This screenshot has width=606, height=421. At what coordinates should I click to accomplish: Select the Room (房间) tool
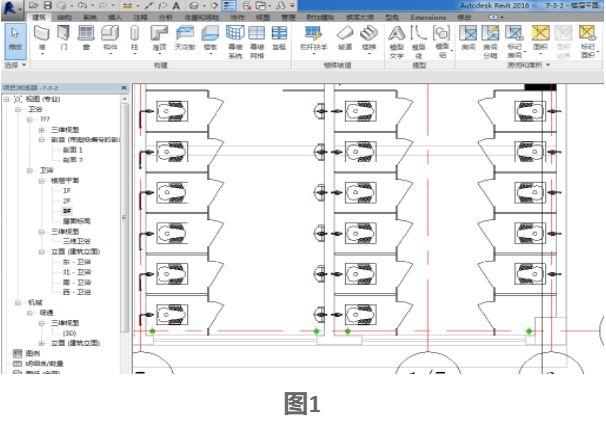point(468,38)
